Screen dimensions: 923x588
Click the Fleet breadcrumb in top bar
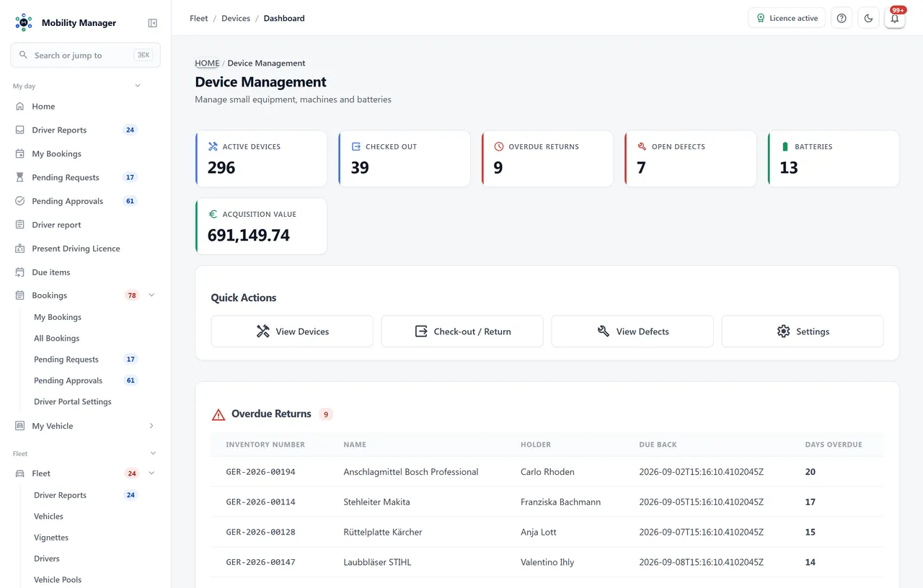[199, 18]
